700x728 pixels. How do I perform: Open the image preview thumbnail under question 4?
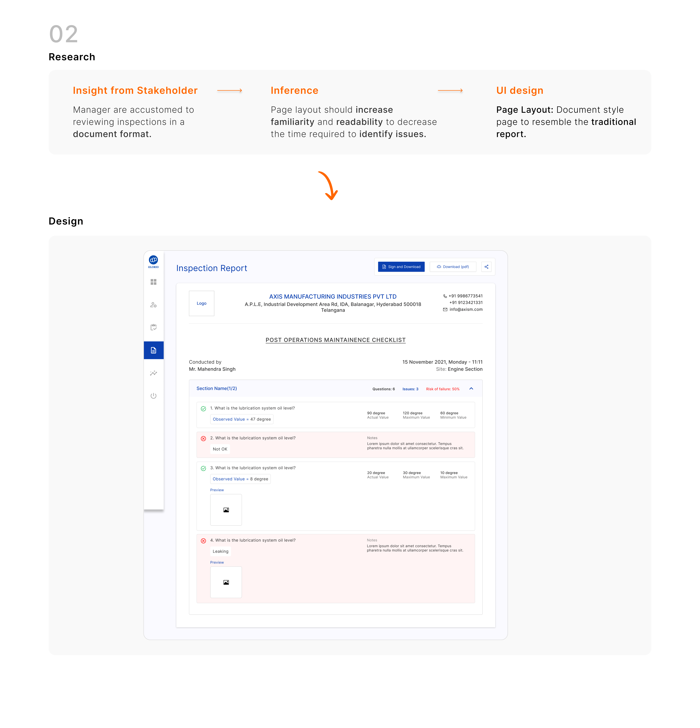click(226, 582)
